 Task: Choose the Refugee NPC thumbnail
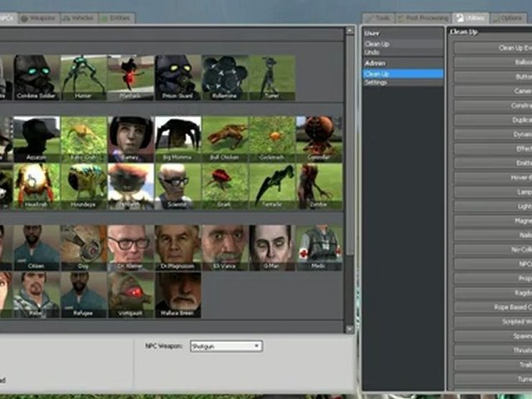(84, 295)
